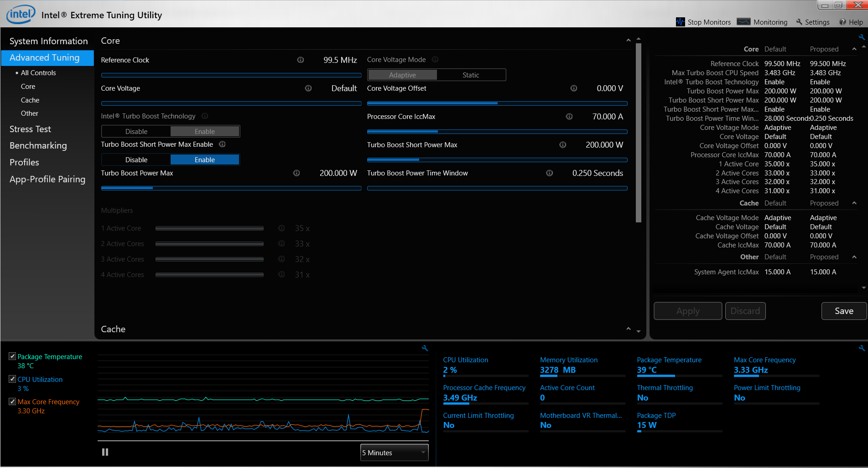868x468 pixels.
Task: Click info icon on 1 Active Core multiplier
Action: pyautogui.click(x=281, y=228)
